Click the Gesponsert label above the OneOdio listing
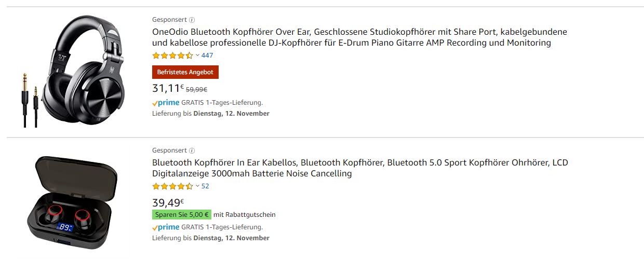 point(169,20)
